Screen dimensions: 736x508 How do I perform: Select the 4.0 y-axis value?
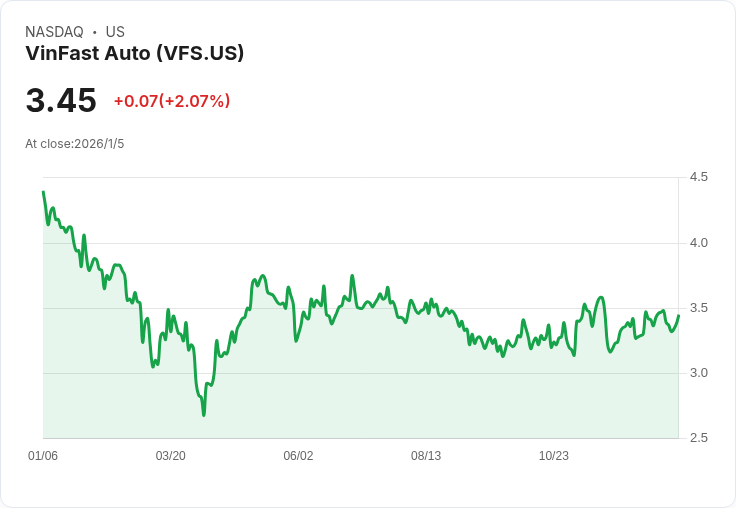tap(698, 243)
